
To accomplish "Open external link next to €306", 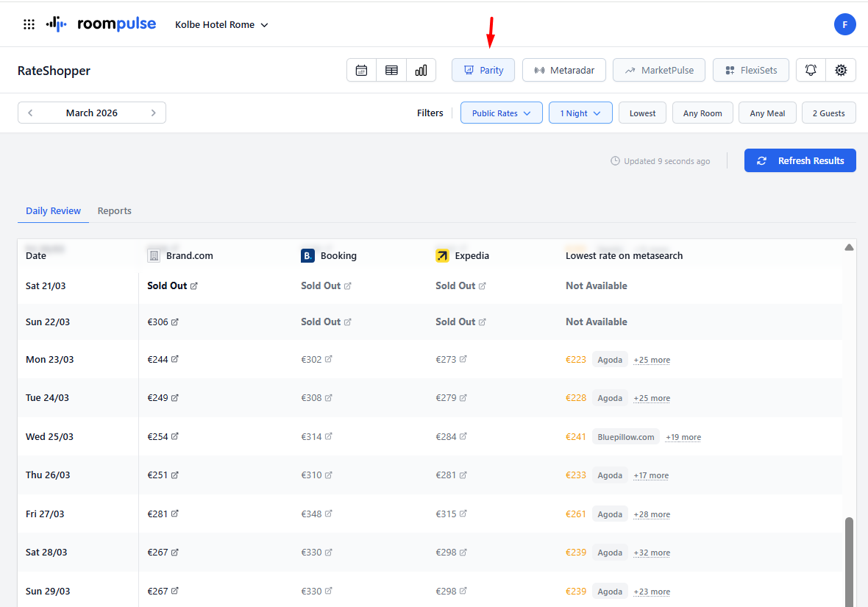I will tap(175, 322).
